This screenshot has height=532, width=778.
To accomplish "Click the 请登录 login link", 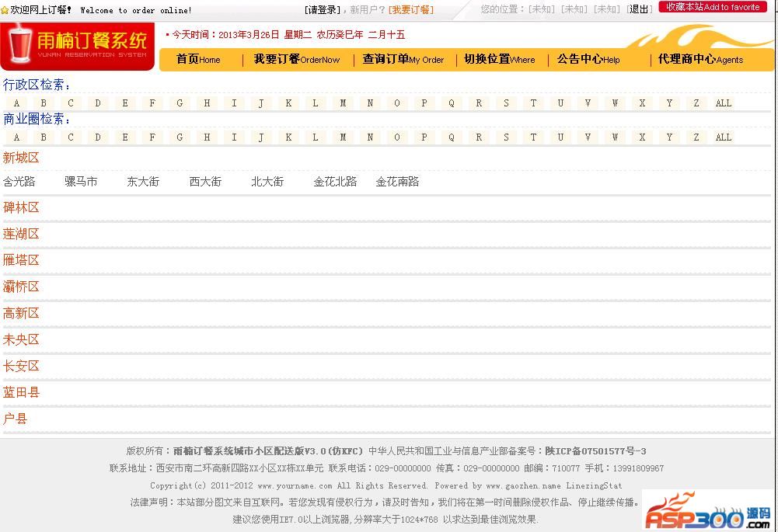I will pyautogui.click(x=323, y=10).
